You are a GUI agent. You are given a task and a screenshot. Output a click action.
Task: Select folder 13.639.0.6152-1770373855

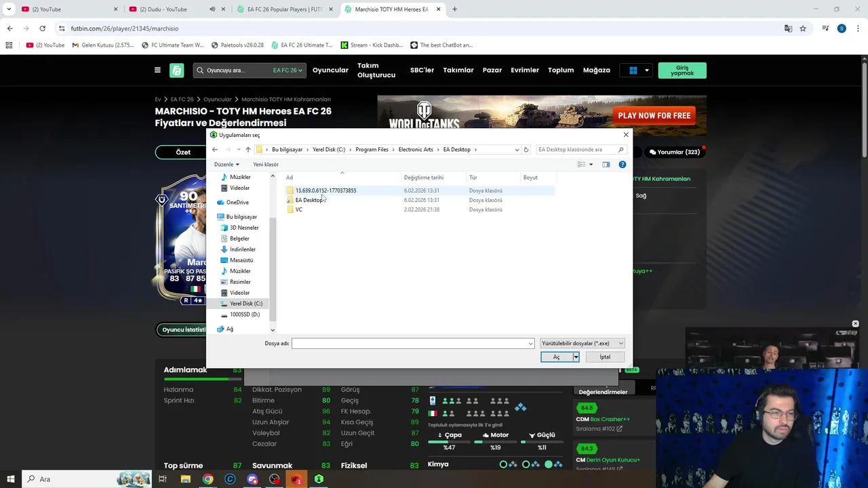click(325, 190)
